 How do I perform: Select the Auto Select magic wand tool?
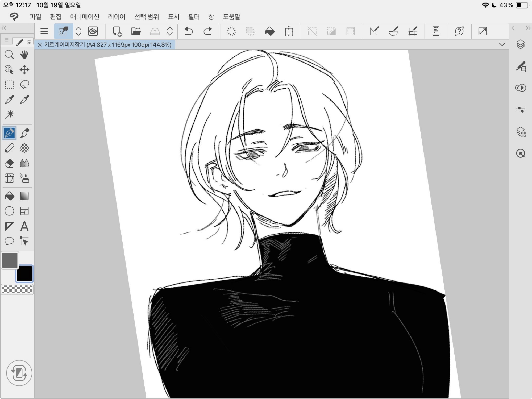click(x=9, y=115)
